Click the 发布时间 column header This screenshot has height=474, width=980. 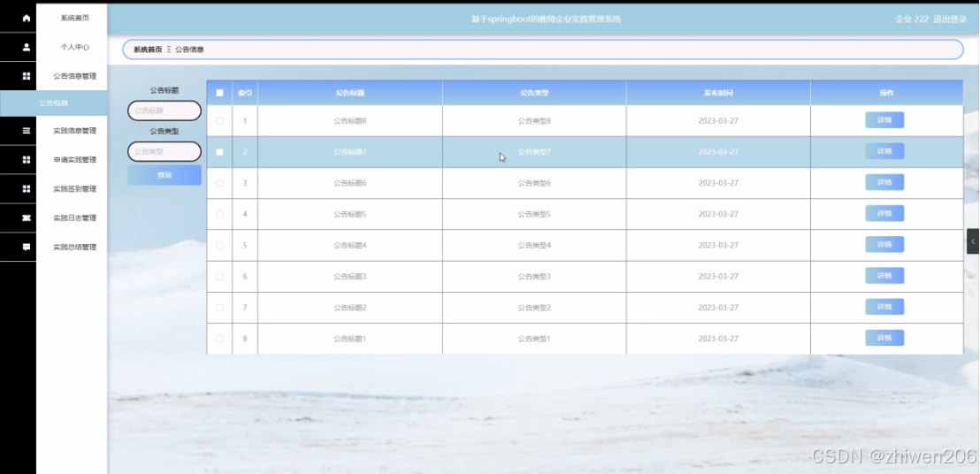point(718,93)
